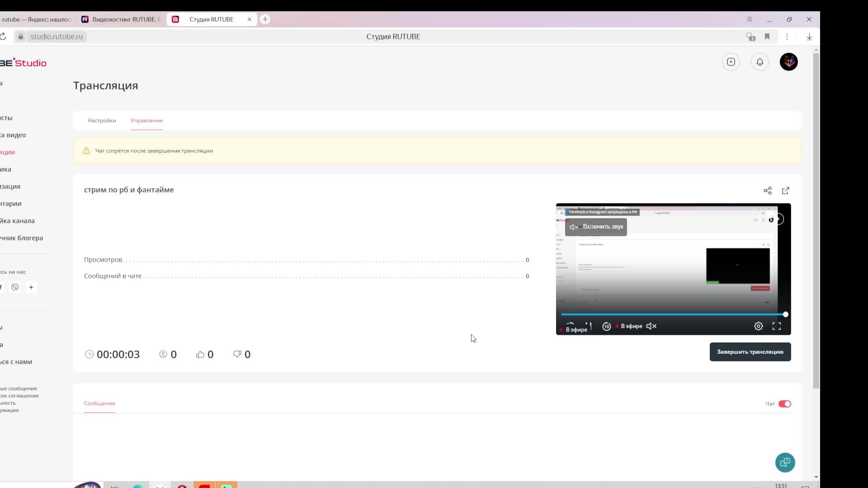
Task: Click the bookmark icon in browser toolbar
Action: tap(767, 37)
